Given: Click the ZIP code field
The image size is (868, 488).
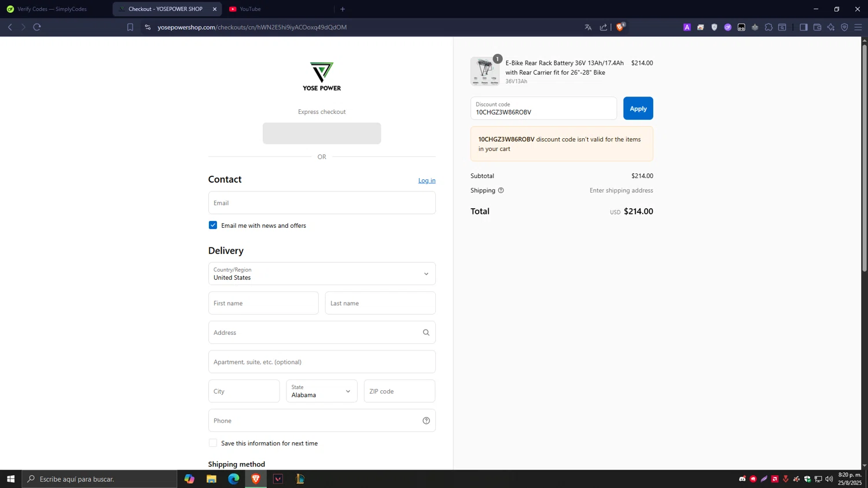Looking at the screenshot, I should 399,391.
